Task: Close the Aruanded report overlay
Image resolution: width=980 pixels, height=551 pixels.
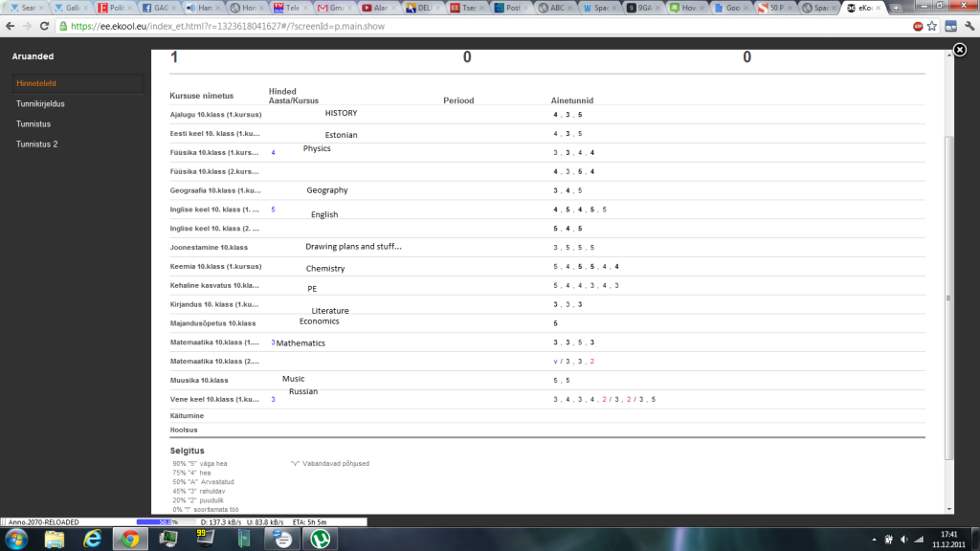Action: [x=959, y=50]
